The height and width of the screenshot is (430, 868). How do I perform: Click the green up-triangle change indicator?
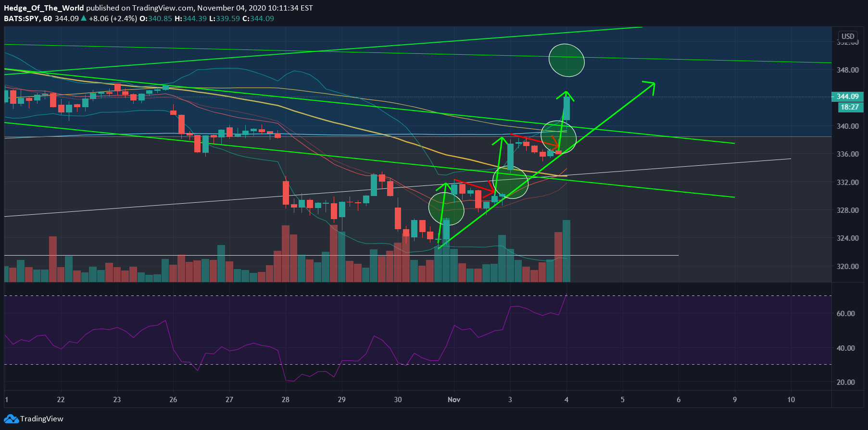click(84, 18)
